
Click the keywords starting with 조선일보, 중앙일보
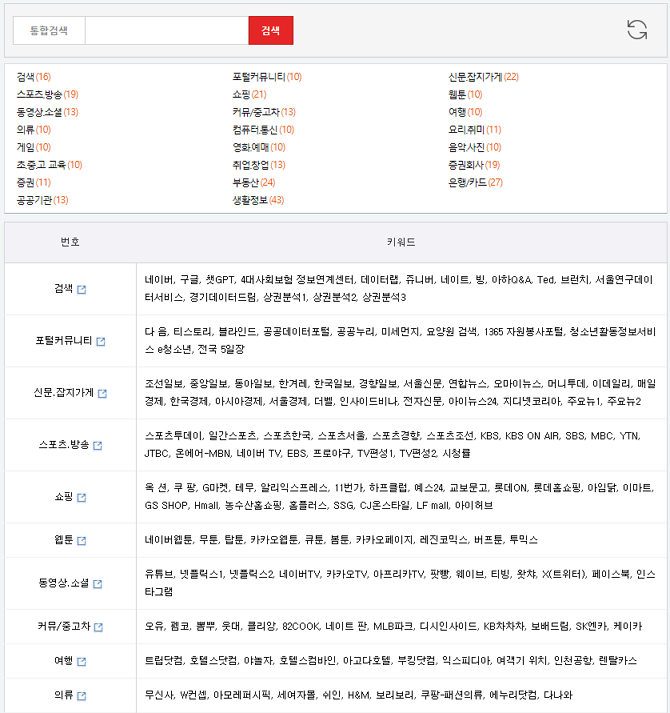400,392
